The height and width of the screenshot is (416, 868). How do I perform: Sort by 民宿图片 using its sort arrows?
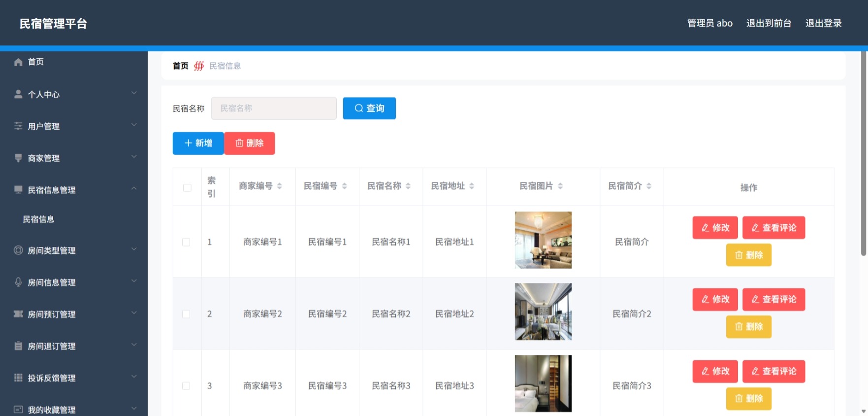pyautogui.click(x=560, y=186)
